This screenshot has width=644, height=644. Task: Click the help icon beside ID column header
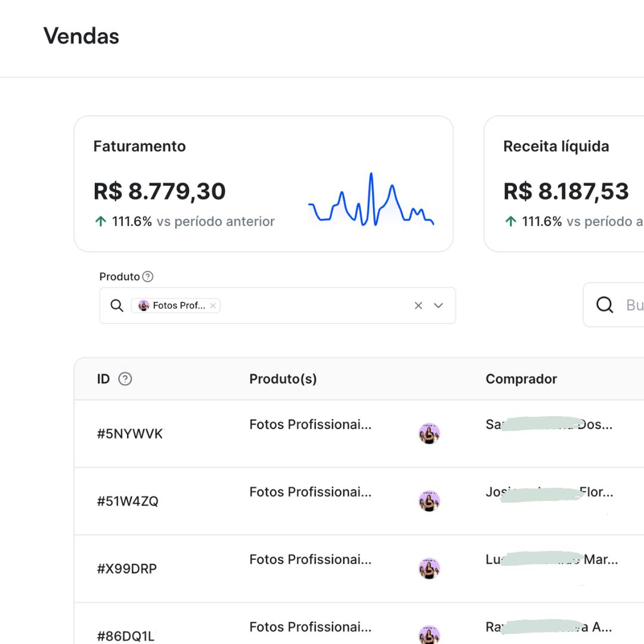click(x=125, y=379)
